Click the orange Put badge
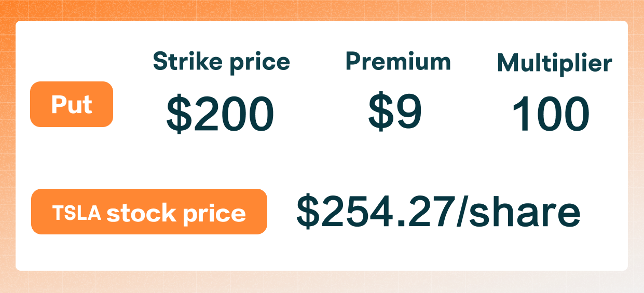The height and width of the screenshot is (293, 644). pyautogui.click(x=72, y=104)
